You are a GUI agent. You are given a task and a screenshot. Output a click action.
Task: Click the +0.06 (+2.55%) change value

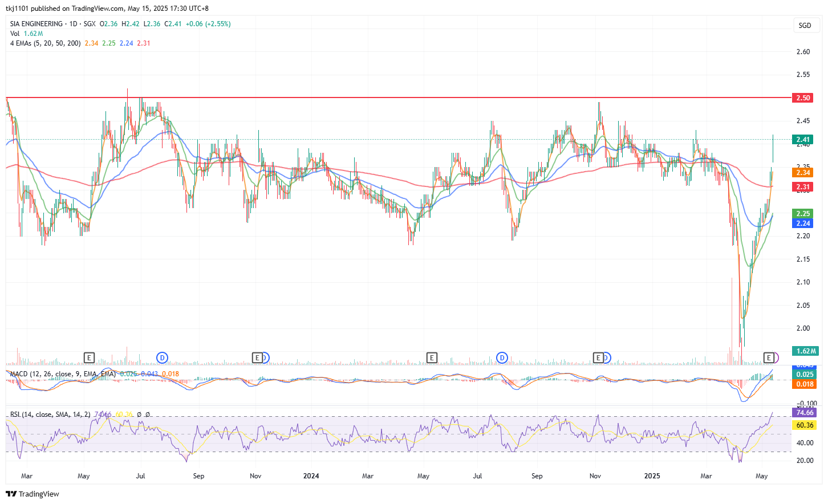[208, 24]
